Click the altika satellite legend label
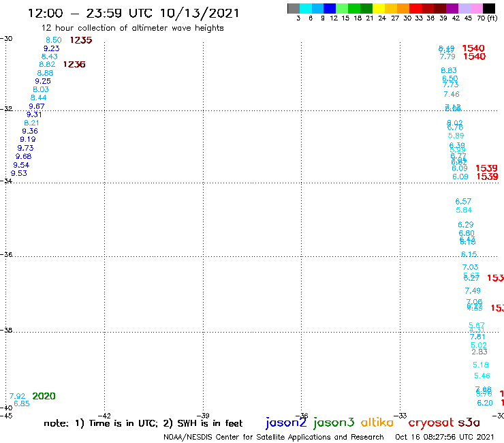 coord(377,423)
